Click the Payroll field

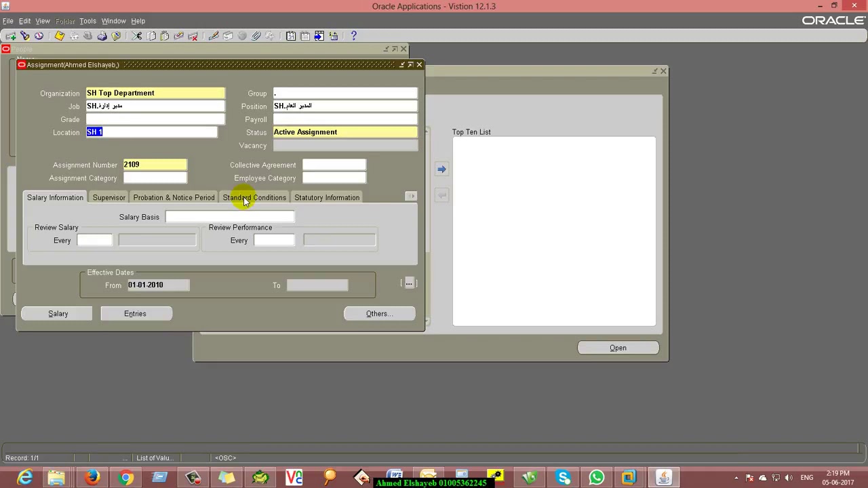tap(345, 119)
